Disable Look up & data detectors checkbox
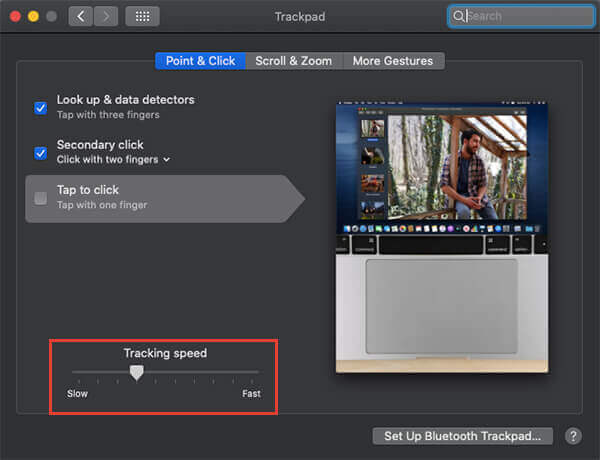 [41, 107]
